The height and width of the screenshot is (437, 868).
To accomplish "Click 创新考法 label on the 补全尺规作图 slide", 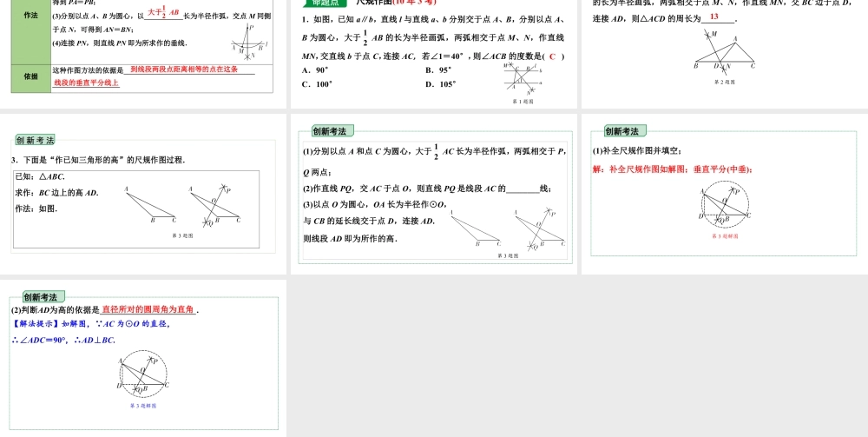I will [x=621, y=131].
